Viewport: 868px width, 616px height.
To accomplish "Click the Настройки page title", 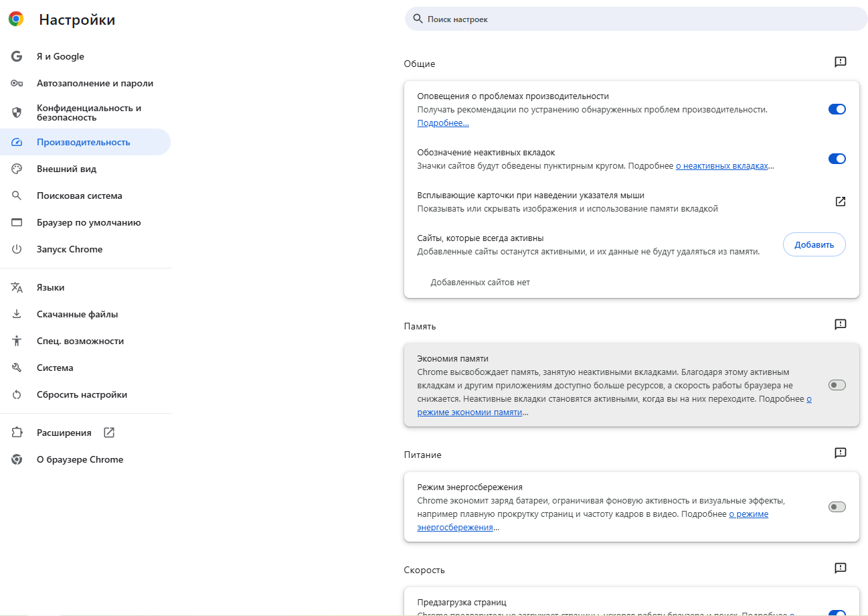I will click(x=77, y=20).
